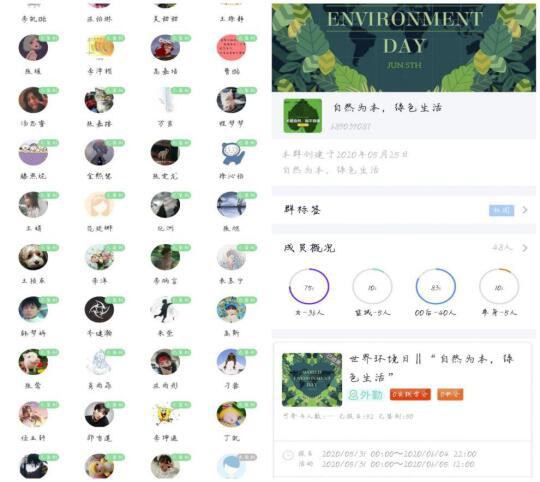
Task: Open the purple bowl cartoon avatar
Action: coord(33,153)
